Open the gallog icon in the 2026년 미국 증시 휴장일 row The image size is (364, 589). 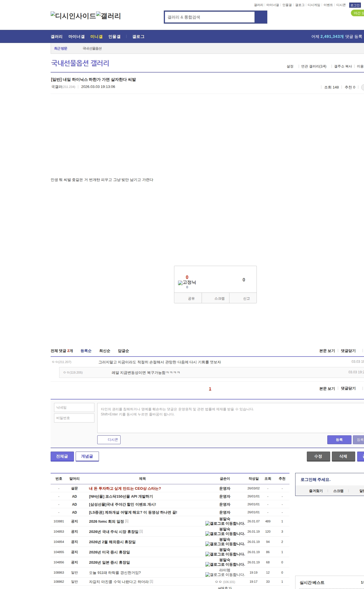[225, 554]
